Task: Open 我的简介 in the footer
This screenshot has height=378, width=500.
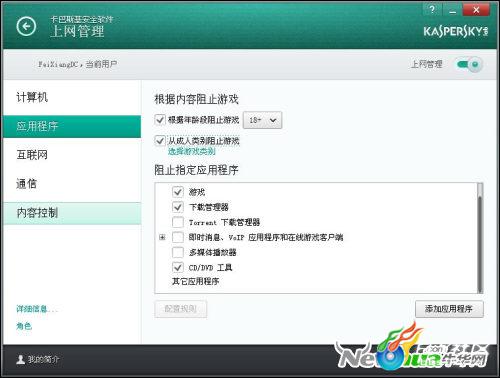Action: 43,359
